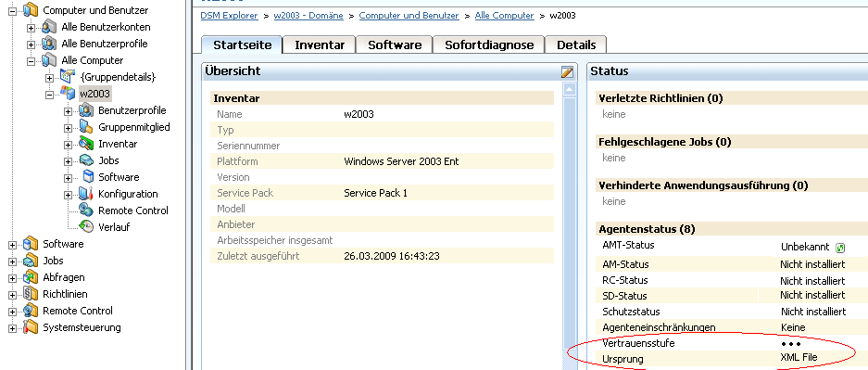This screenshot has height=370, width=868.
Task: Expand the top-level Remote Control node
Action: pyautogui.click(x=13, y=312)
